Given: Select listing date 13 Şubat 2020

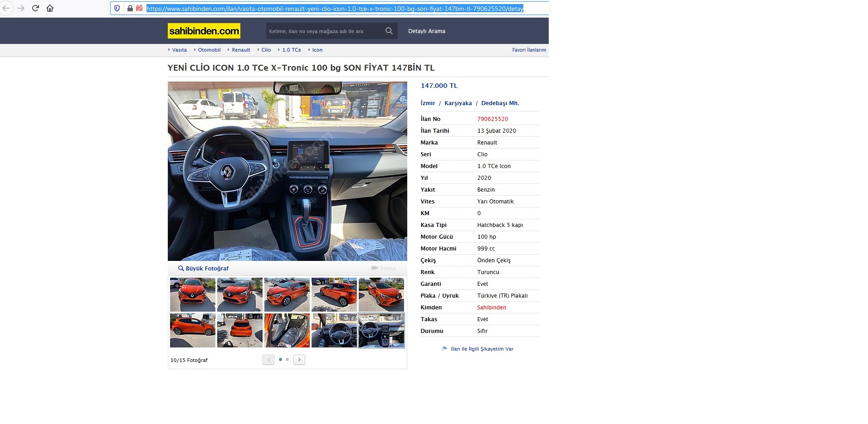Looking at the screenshot, I should (497, 131).
